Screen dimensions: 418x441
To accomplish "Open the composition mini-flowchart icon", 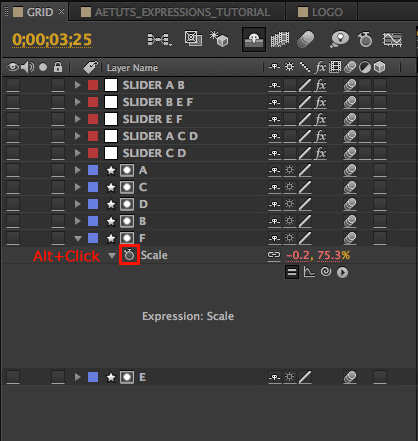I will pyautogui.click(x=159, y=40).
